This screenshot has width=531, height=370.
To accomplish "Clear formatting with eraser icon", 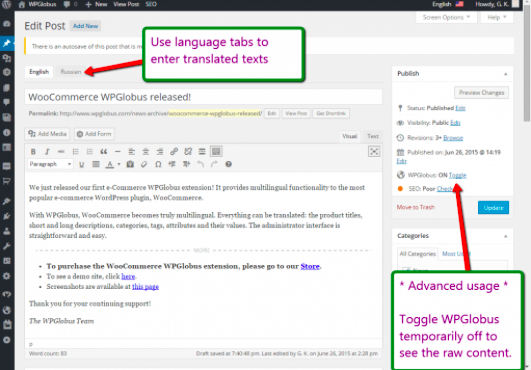I will [144, 165].
